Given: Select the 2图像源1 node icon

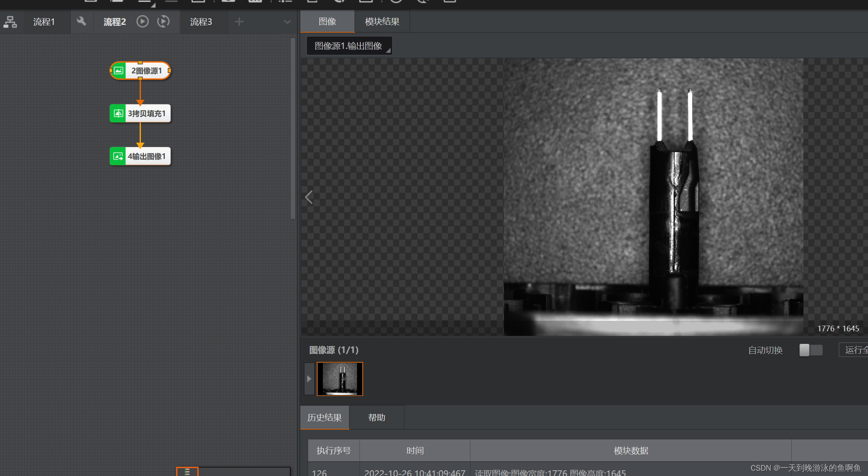Looking at the screenshot, I should click(118, 71).
